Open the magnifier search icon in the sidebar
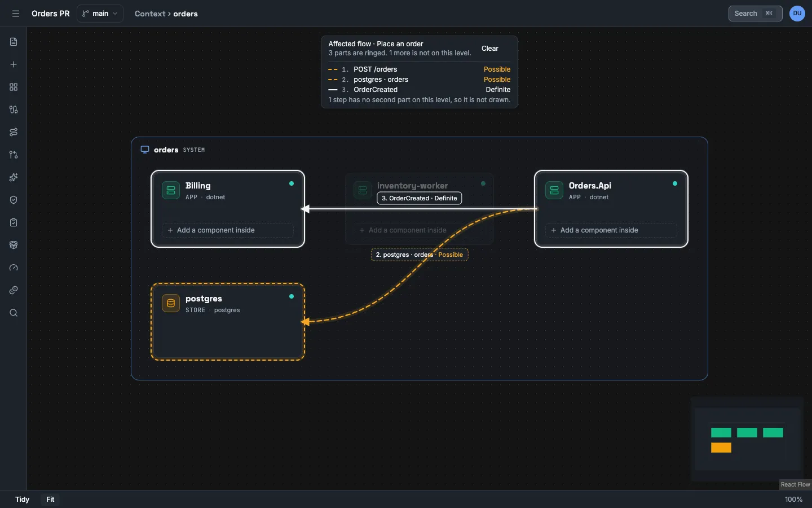Viewport: 812px width, 508px height. (14, 313)
